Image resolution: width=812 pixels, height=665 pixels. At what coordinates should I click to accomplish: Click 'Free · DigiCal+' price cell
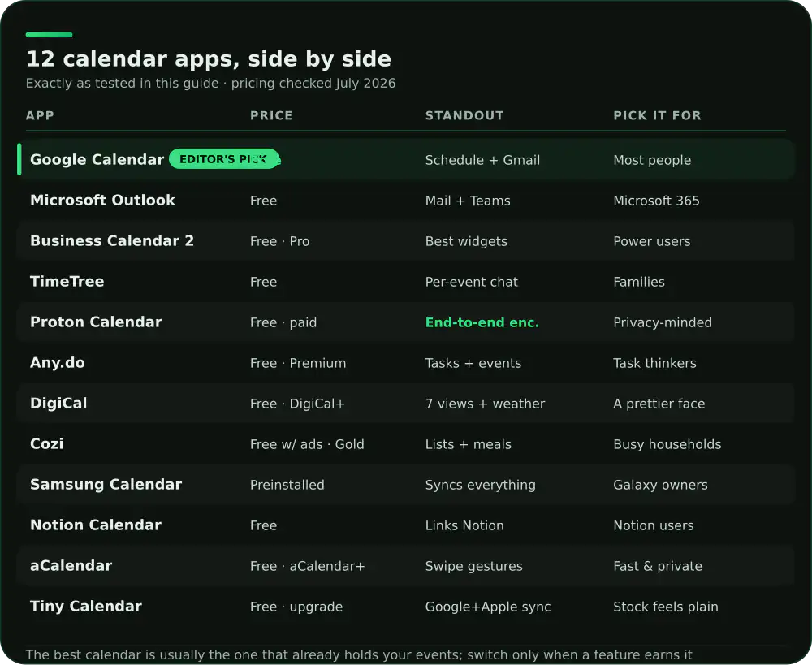(x=297, y=404)
